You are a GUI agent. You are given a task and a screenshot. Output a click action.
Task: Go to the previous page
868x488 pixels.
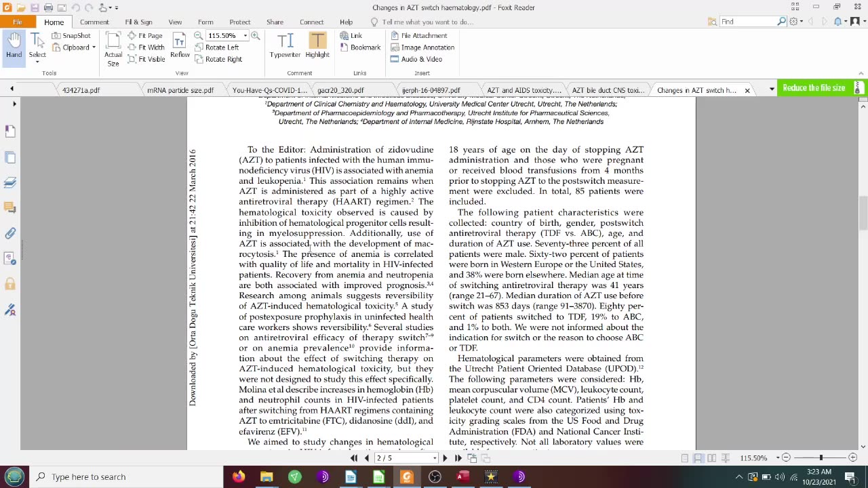tap(367, 458)
